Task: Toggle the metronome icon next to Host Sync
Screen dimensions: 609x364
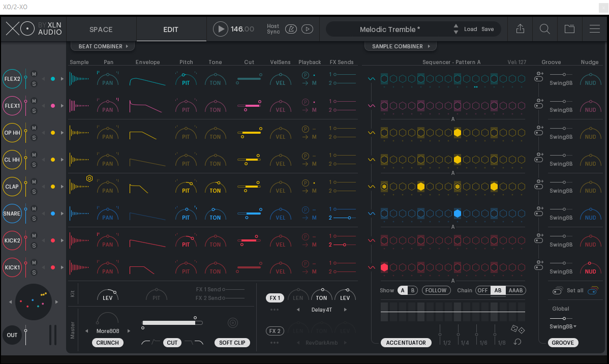Action: 291,29
